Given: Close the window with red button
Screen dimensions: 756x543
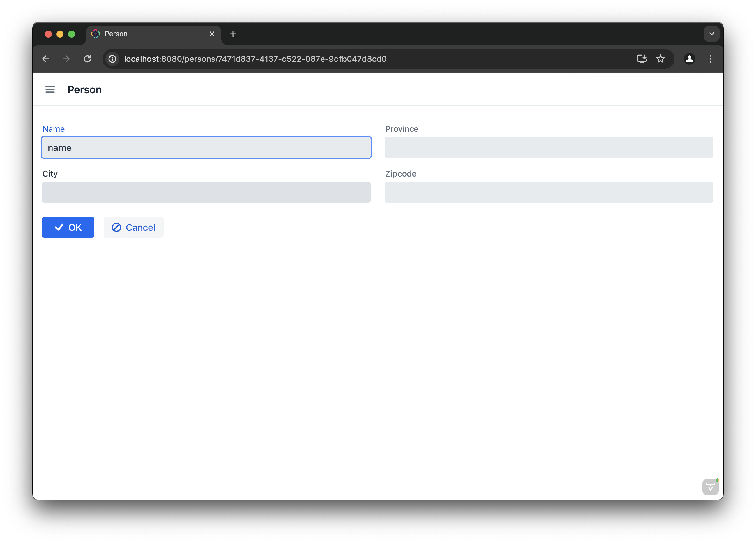Looking at the screenshot, I should point(48,34).
